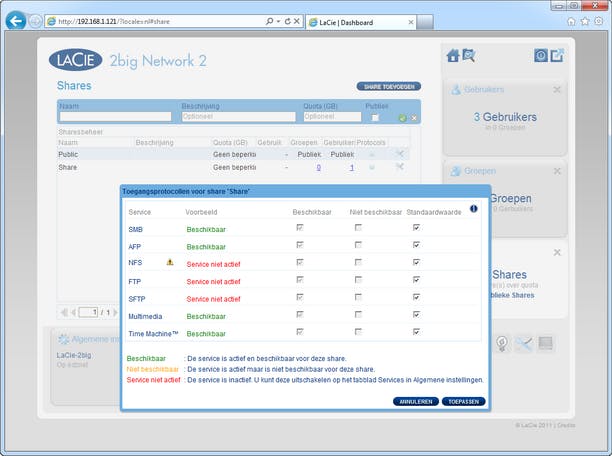Click protocols icon in Public share row

[372, 155]
